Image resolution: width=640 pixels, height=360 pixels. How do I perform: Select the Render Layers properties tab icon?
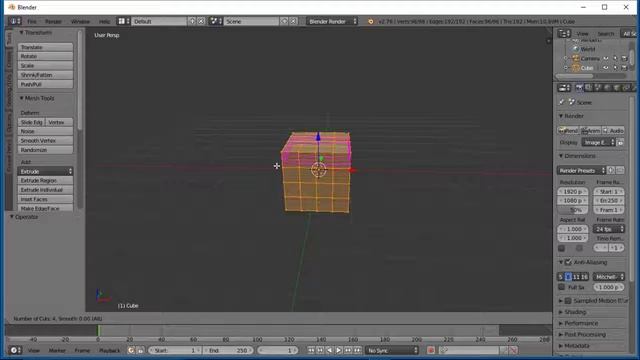pos(589,88)
